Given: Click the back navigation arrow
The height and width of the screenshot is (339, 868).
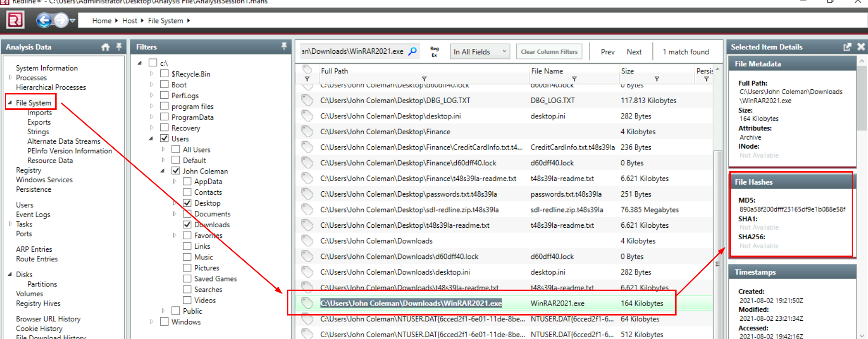Looking at the screenshot, I should point(44,20).
